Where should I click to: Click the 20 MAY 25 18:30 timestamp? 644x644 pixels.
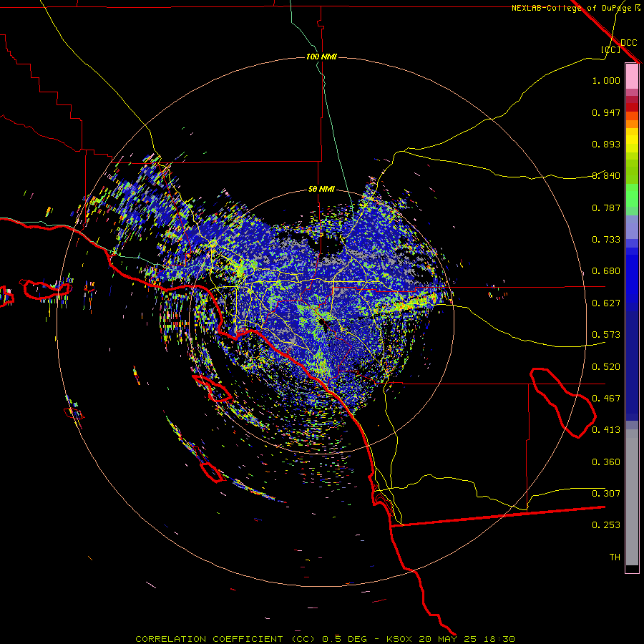[467, 639]
